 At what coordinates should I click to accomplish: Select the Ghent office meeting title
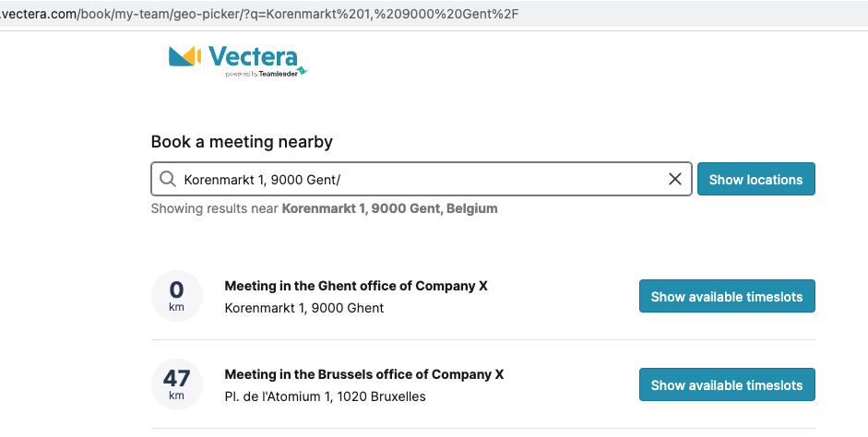click(x=356, y=286)
